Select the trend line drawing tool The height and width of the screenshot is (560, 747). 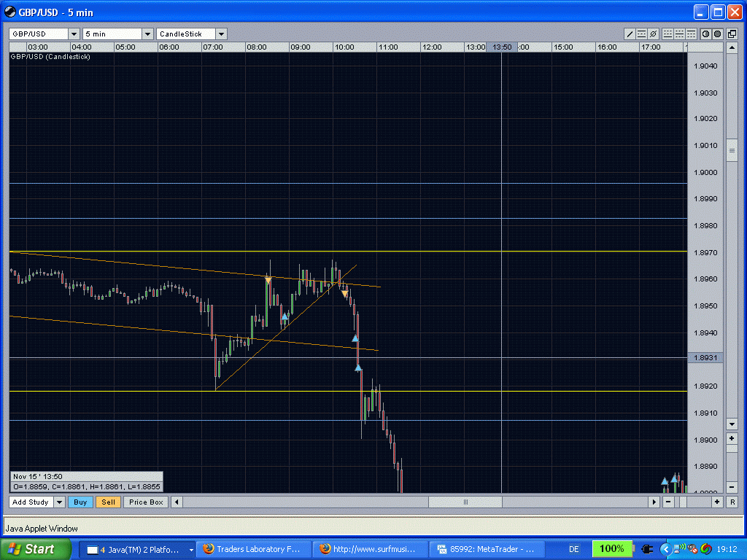[x=630, y=34]
